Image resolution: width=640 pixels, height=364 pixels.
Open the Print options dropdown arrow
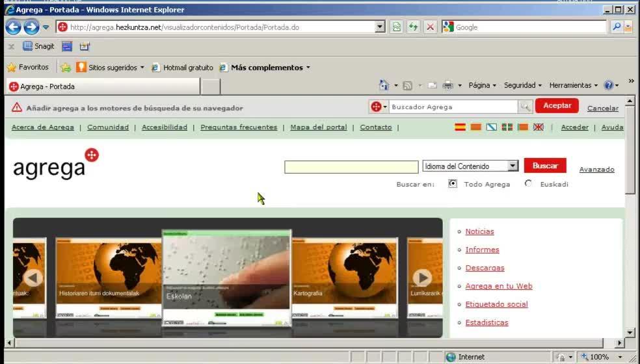coord(460,86)
